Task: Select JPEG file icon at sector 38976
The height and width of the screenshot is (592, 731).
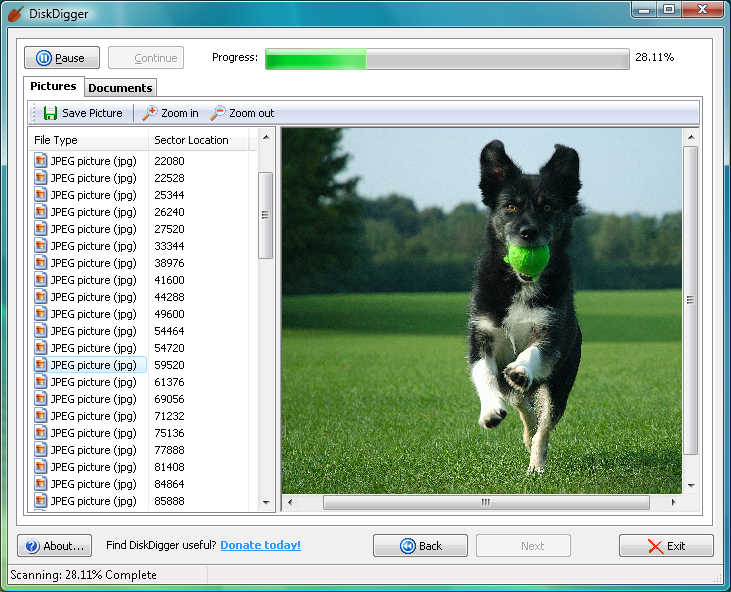Action: tap(41, 263)
